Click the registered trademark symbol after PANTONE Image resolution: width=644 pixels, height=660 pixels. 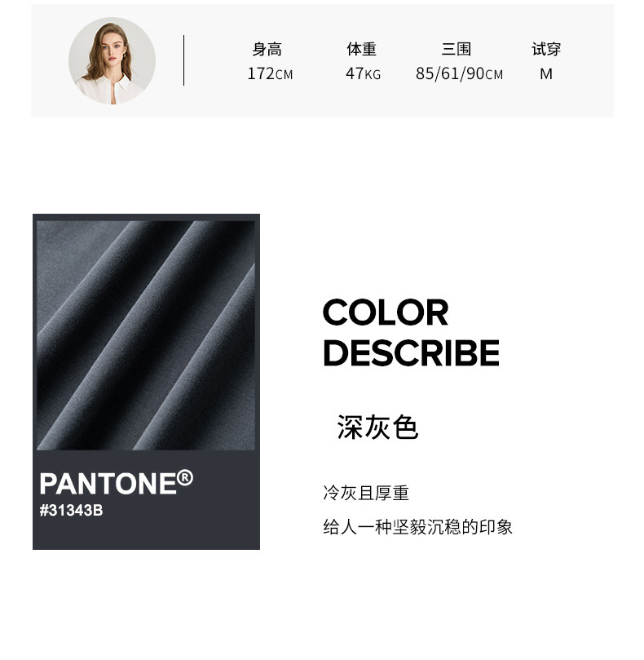pos(185,478)
